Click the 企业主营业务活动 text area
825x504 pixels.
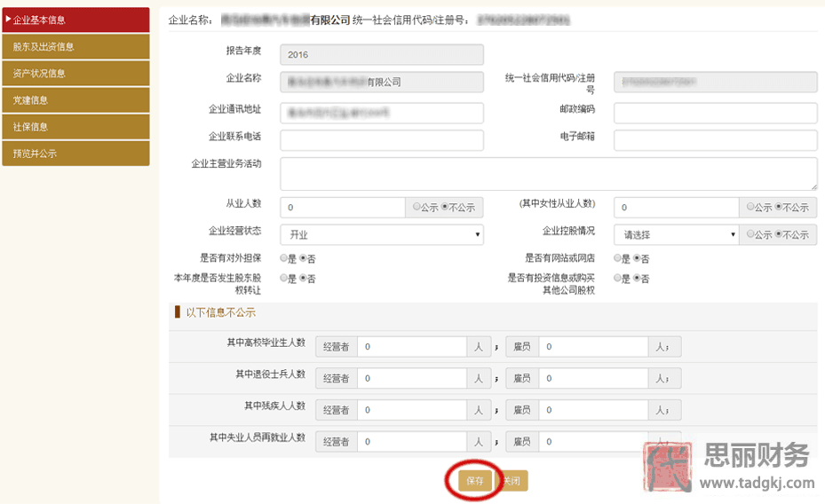coord(548,173)
